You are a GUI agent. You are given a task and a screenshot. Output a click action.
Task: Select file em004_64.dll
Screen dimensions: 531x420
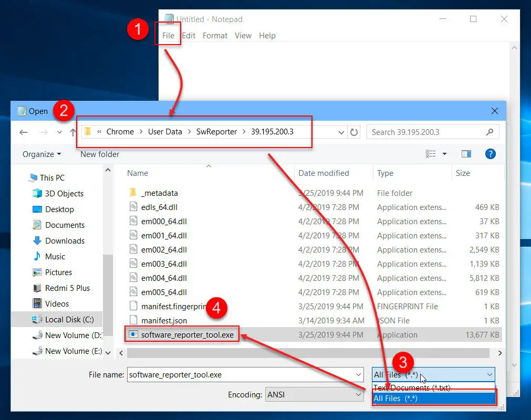pos(164,278)
